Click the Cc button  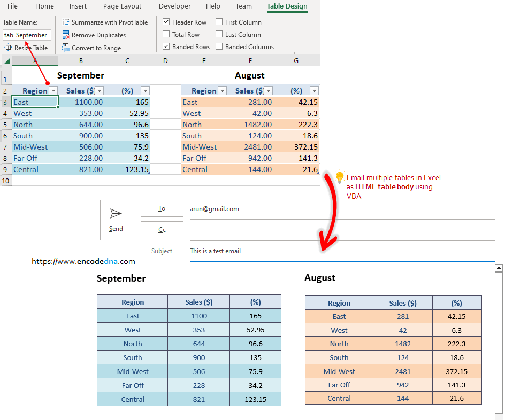(162, 230)
